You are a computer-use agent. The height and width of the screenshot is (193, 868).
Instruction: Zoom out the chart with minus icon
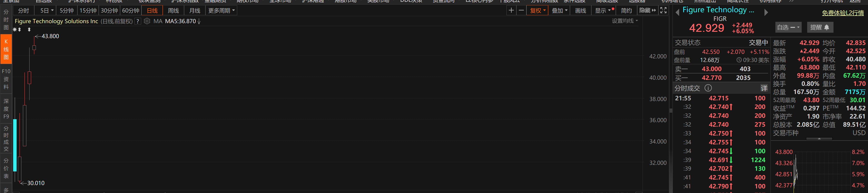coord(521,10)
